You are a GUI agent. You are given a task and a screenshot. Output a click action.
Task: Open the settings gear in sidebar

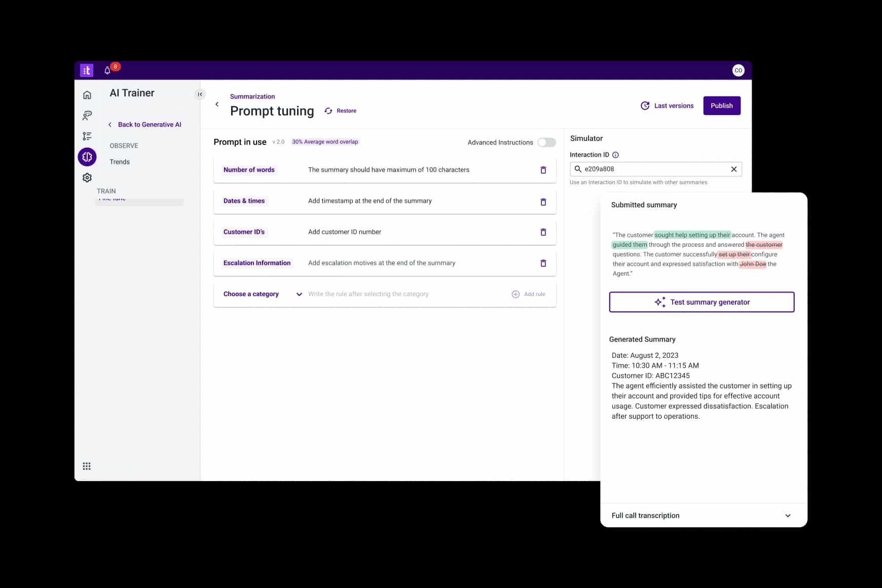tap(87, 178)
